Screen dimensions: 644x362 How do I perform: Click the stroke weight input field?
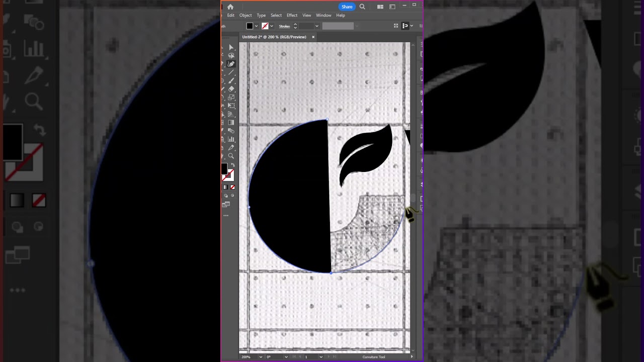(x=305, y=26)
